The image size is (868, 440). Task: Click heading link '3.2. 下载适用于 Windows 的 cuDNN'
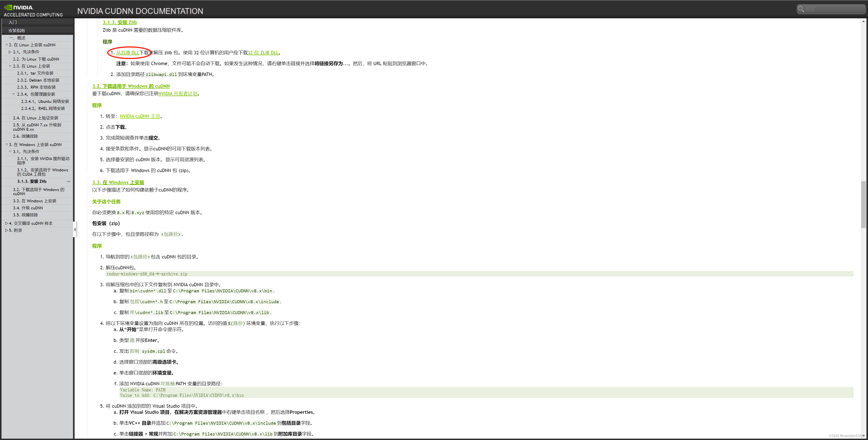(131, 86)
